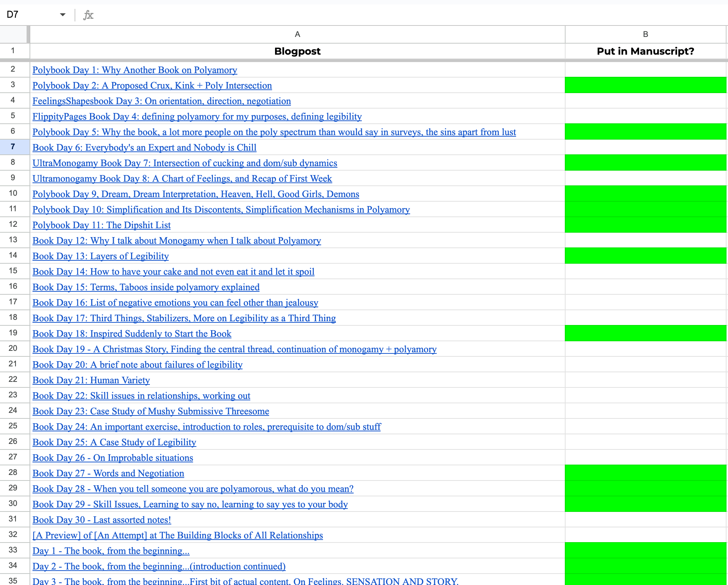
Task: Click the fx formula bar icon
Action: (88, 15)
